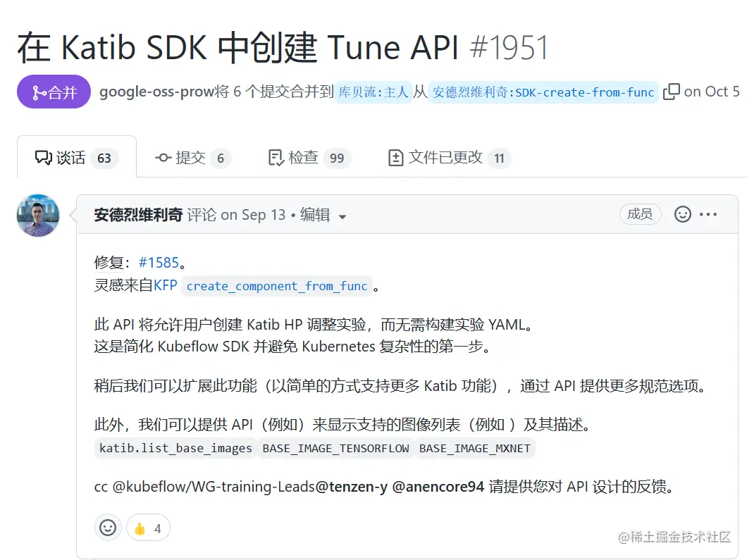The image size is (747, 560).
Task: Open the 安德烈维利奇 author profile link
Action: tap(138, 215)
